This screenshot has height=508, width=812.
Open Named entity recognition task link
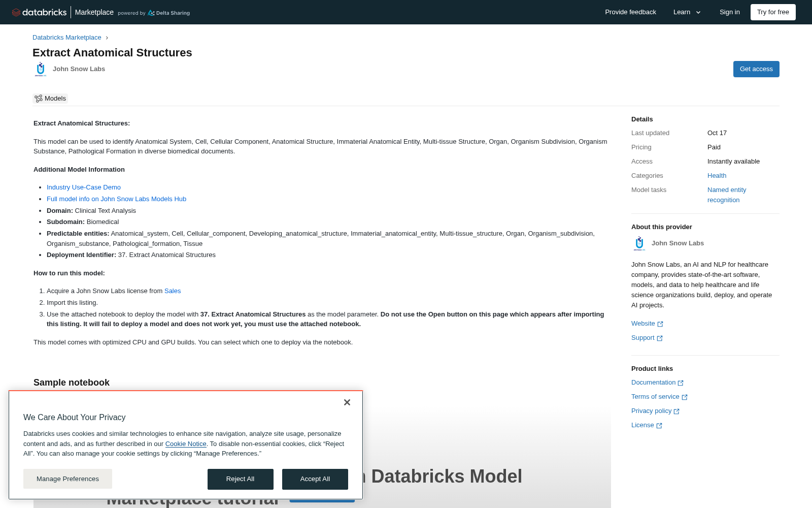tap(727, 195)
